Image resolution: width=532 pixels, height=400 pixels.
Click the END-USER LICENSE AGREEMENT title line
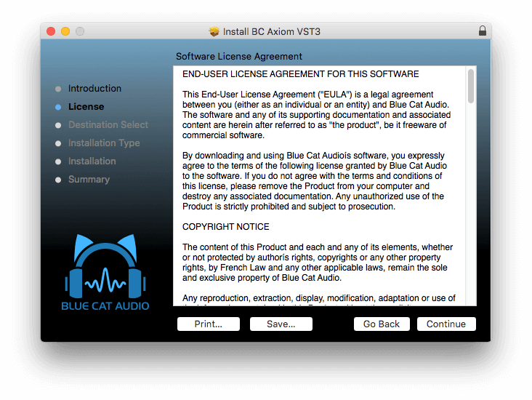click(301, 74)
